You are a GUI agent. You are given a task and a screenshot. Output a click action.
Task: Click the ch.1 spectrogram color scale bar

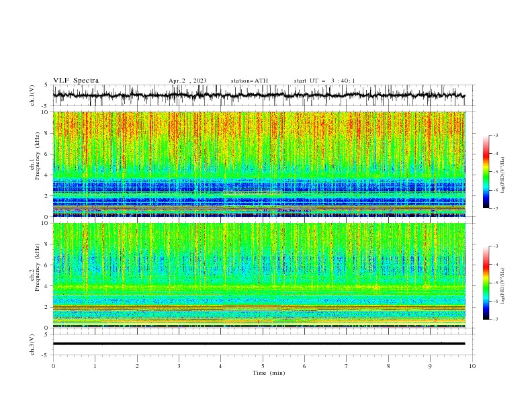[486, 172]
